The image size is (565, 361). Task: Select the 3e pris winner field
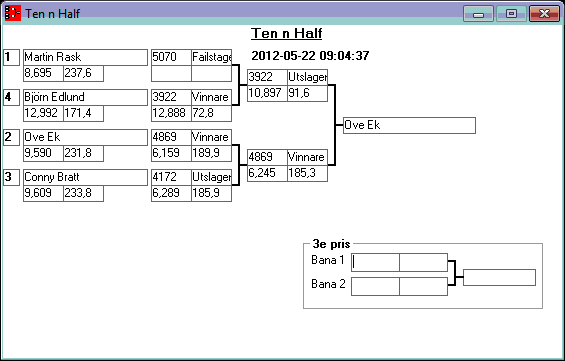[x=499, y=277]
